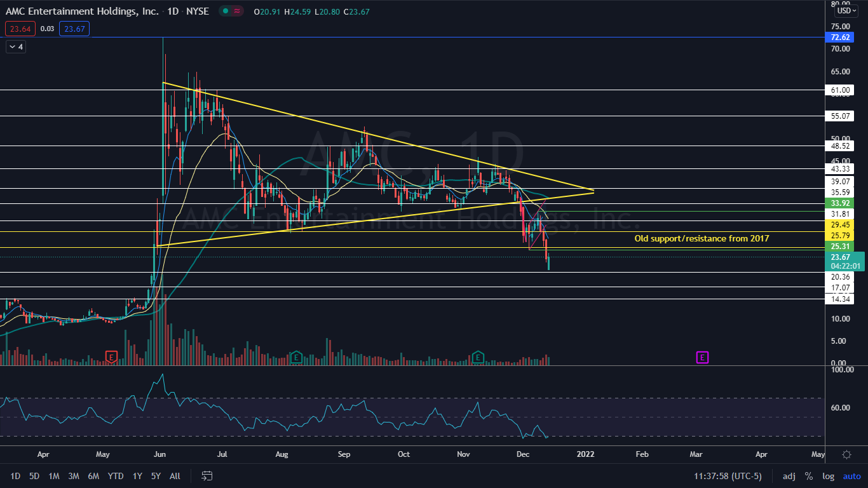Click the 72.62 blue price label
This screenshot has height=488, width=868.
click(x=841, y=37)
